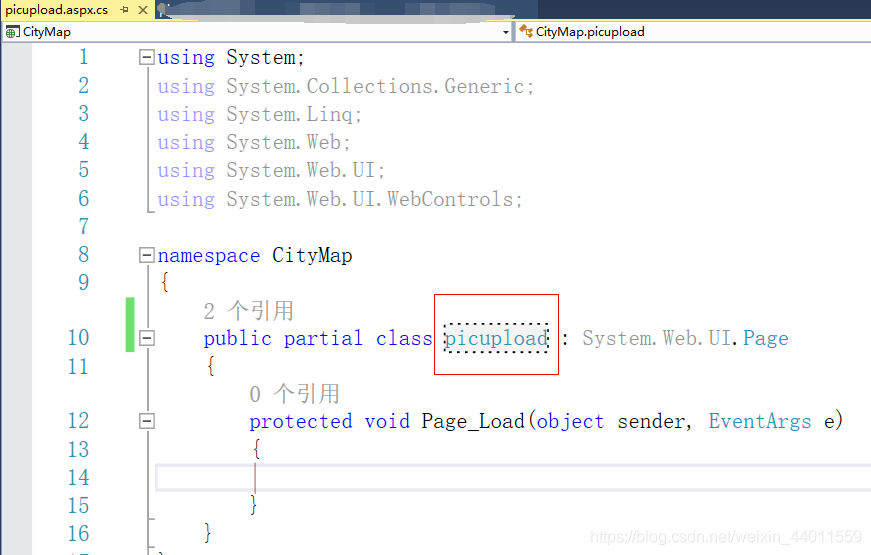Click line number 10 in the margin
Viewport: 871px width, 555px height.
pyautogui.click(x=78, y=338)
